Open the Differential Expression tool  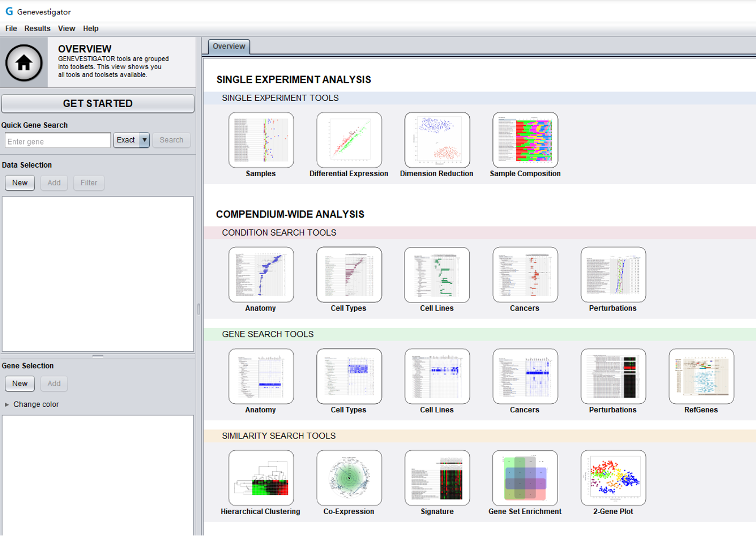coord(349,140)
